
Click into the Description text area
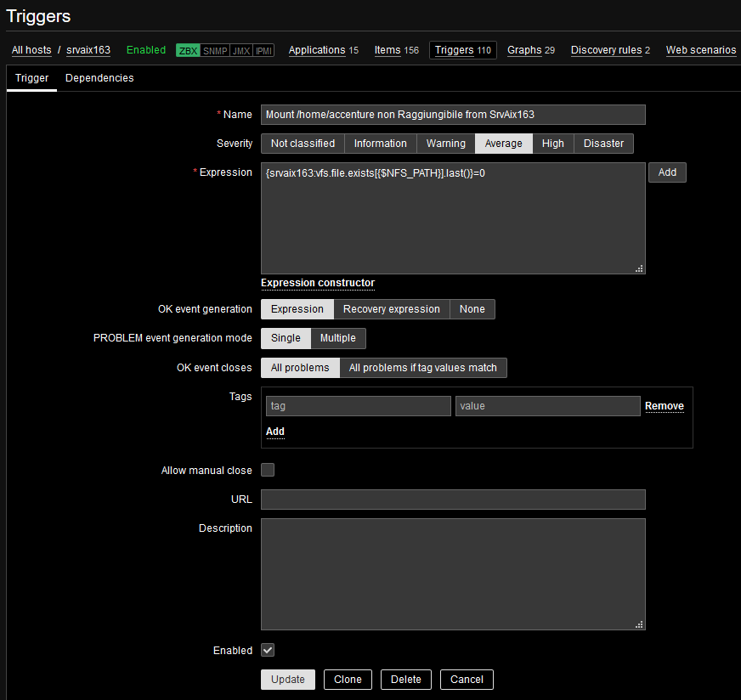coord(453,574)
